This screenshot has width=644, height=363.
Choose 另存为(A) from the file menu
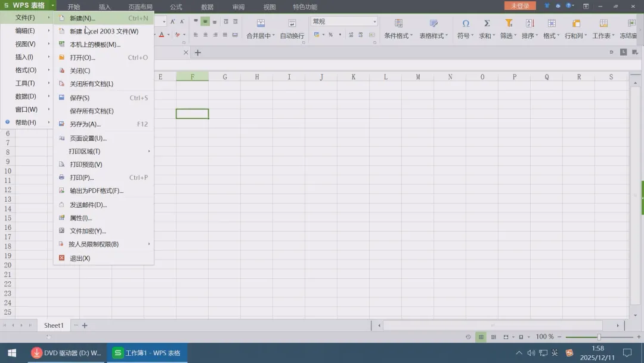click(104, 124)
